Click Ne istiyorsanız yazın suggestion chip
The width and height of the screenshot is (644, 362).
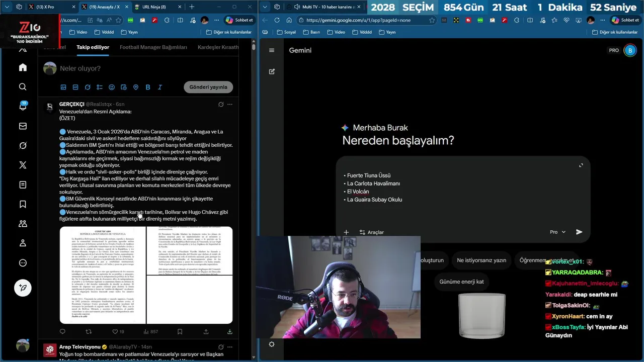pos(481,260)
